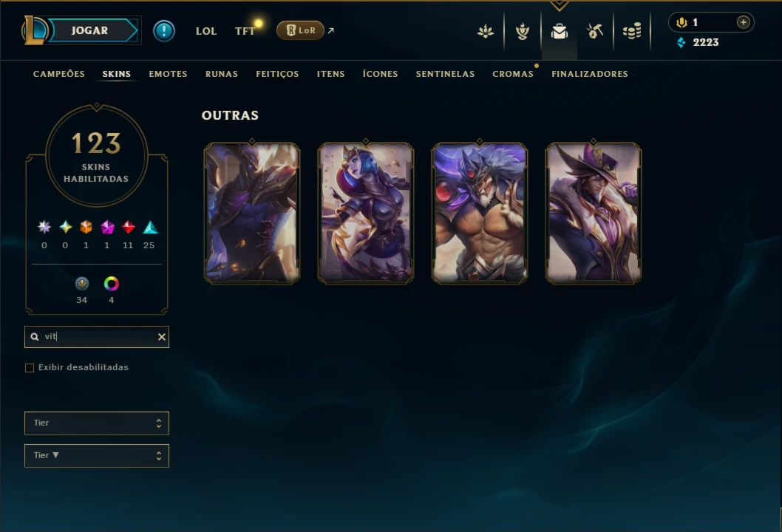
Task: Click the red Epic tier gem icon
Action: tap(128, 228)
